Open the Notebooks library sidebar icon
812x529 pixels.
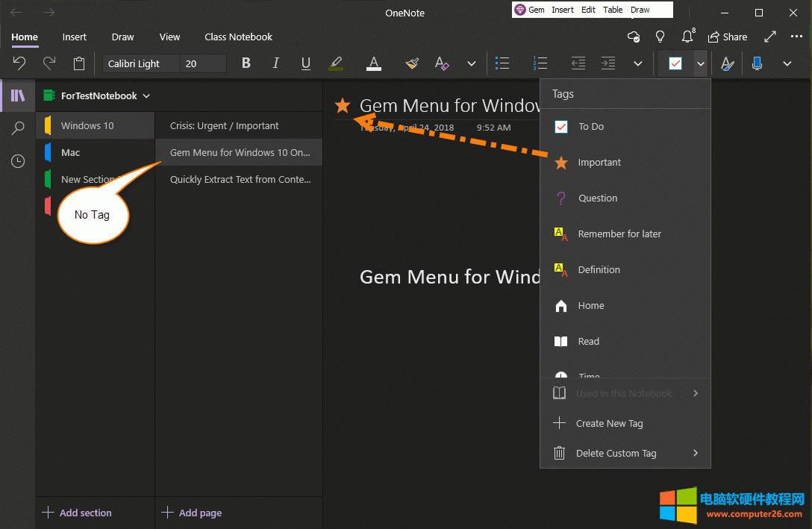coord(17,96)
